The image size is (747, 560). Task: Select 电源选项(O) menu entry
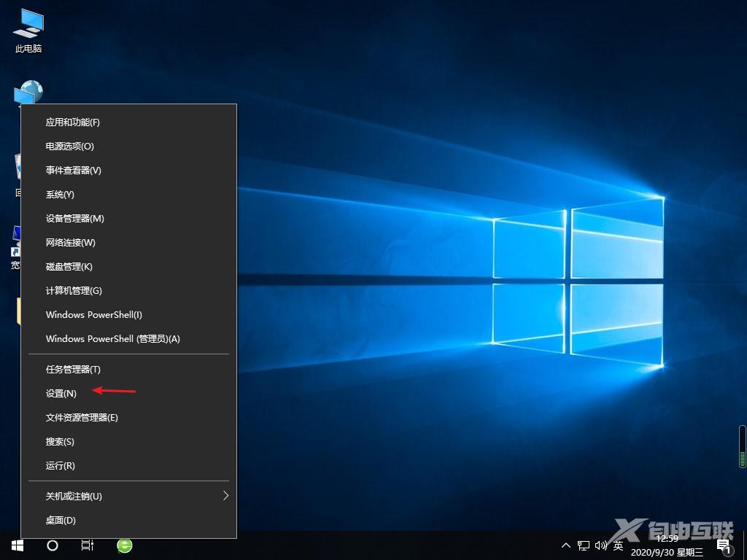(x=128, y=146)
